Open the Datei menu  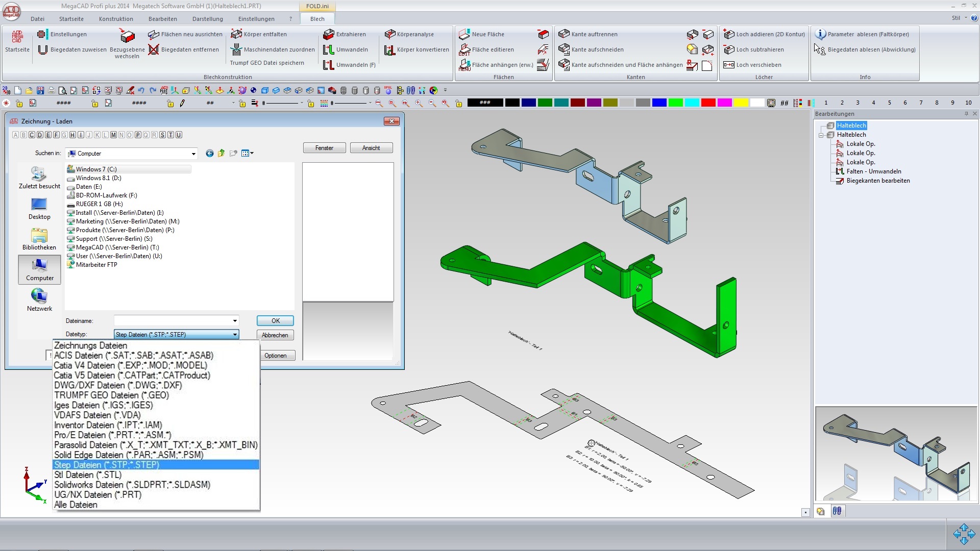point(37,19)
